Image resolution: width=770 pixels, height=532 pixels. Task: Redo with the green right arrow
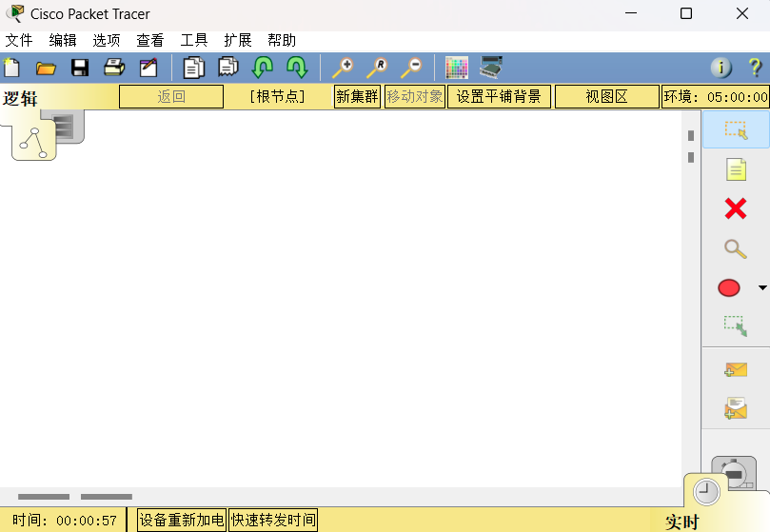[x=297, y=68]
